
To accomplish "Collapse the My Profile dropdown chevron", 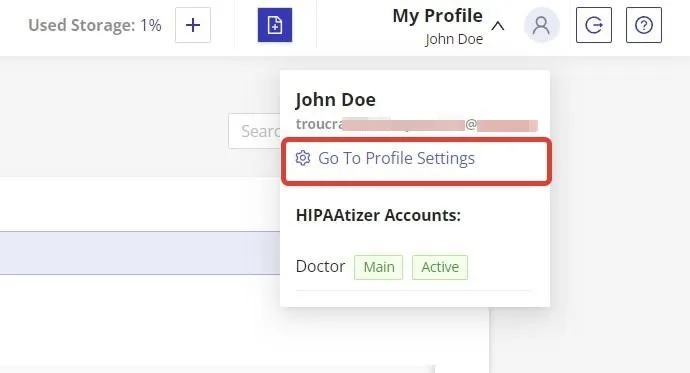I will coord(498,26).
